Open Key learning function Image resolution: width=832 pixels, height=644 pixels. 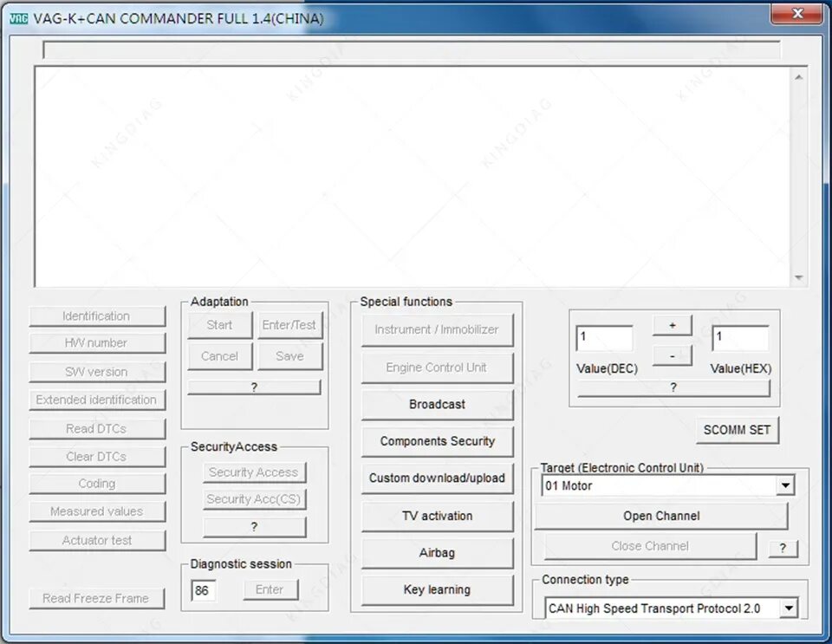coord(437,590)
